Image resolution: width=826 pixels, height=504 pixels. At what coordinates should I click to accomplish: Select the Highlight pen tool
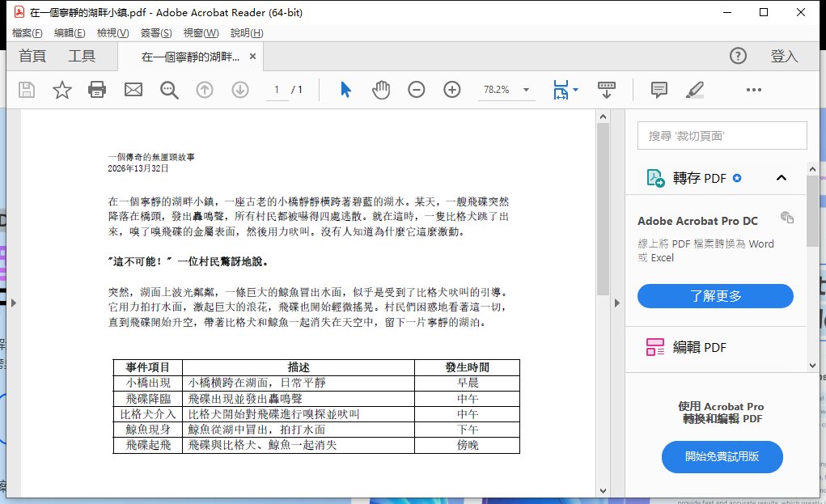(x=694, y=90)
